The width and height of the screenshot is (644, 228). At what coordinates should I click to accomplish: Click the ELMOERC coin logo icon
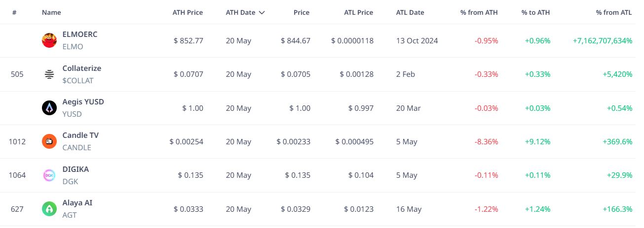coord(49,40)
